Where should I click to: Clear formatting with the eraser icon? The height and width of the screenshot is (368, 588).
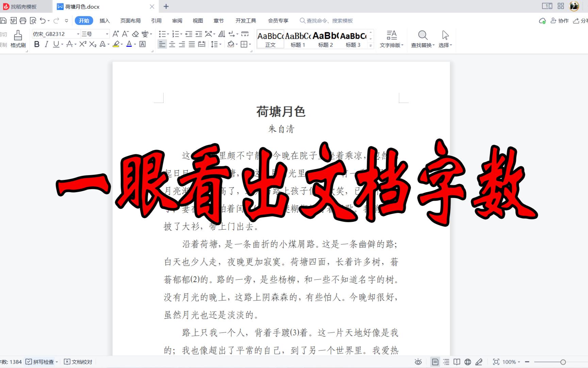click(135, 34)
